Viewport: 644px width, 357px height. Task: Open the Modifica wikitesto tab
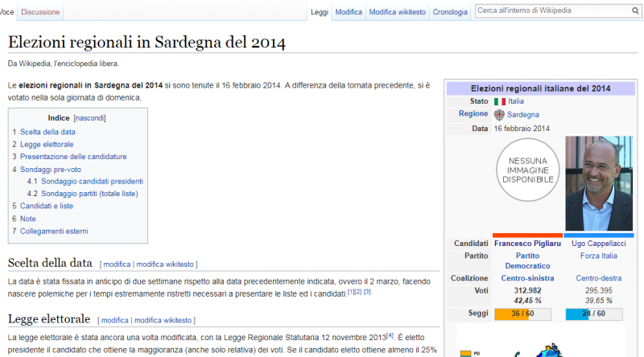397,12
